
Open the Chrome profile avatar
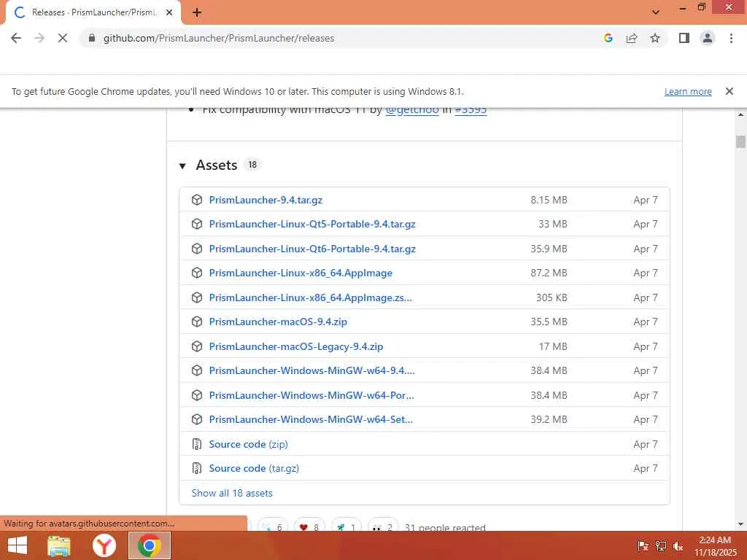tap(708, 38)
